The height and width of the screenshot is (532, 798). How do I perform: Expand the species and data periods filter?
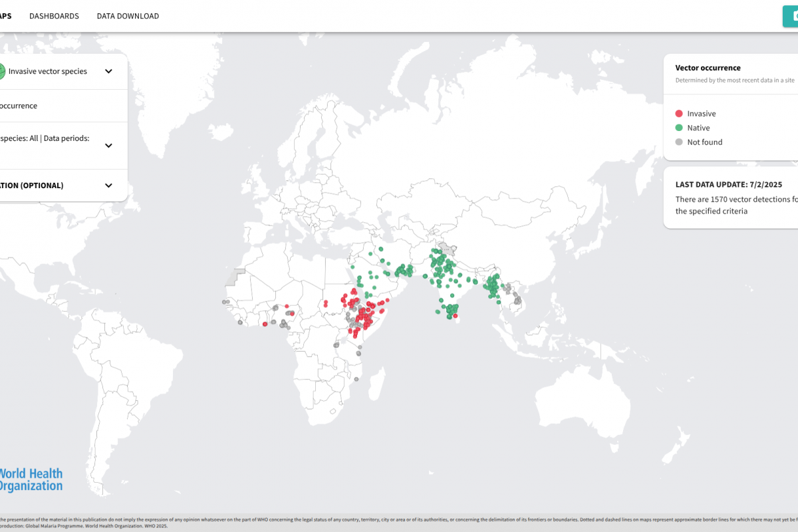pos(108,145)
